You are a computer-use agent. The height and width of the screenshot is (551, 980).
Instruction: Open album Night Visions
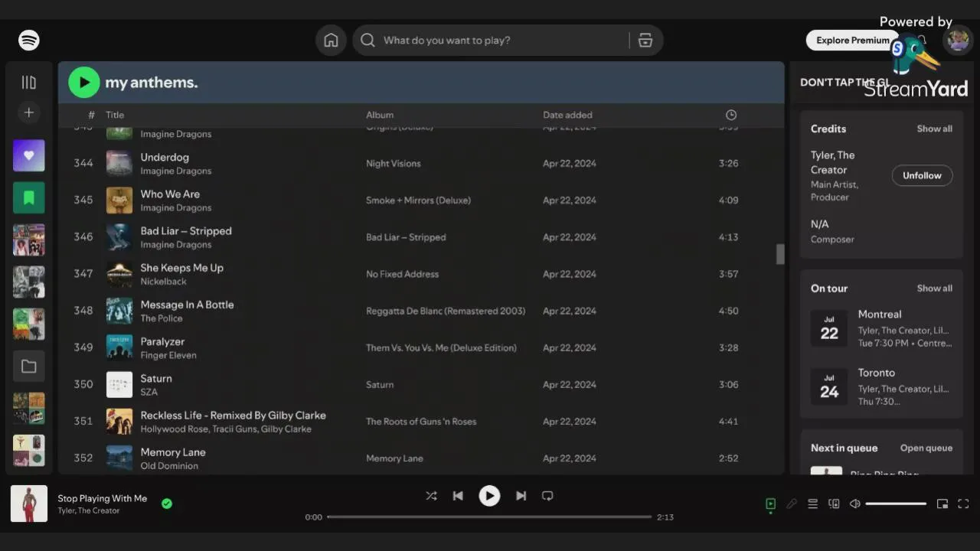click(393, 163)
